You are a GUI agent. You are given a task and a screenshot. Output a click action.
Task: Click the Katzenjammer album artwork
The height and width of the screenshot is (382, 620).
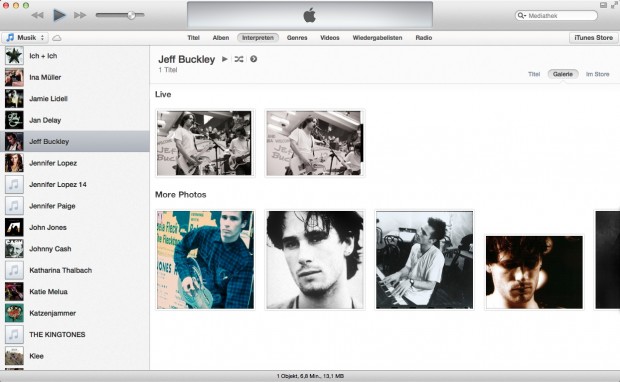pos(14,313)
